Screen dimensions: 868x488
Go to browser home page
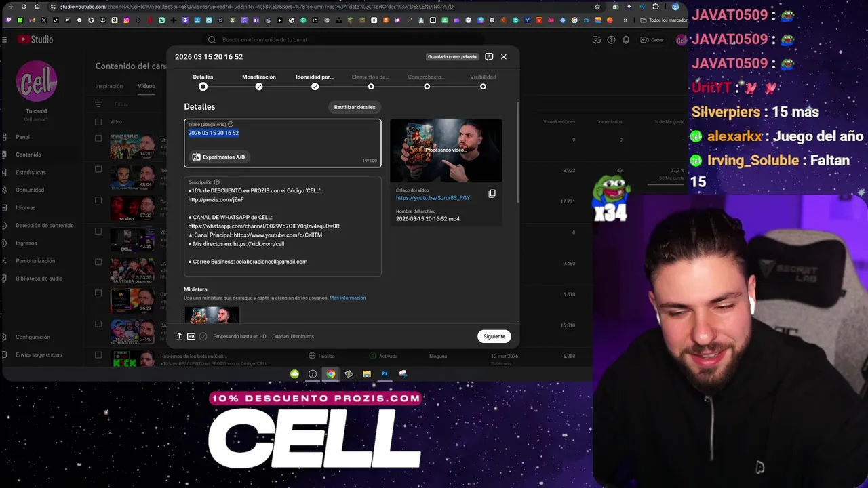coord(37,7)
